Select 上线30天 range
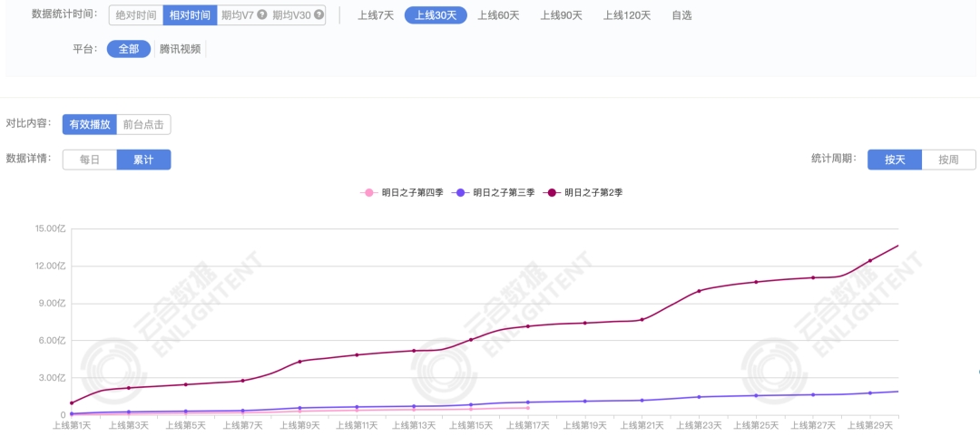980x436 pixels. coord(436,15)
